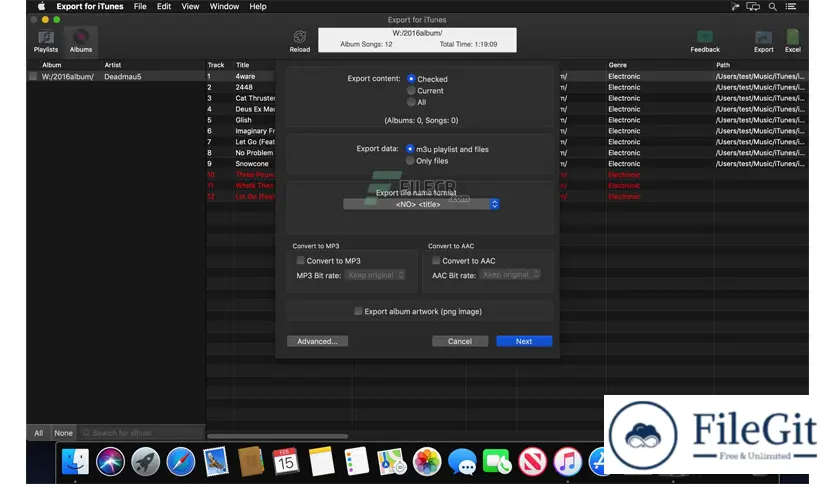
Task: Open Calendar showing 15 in dock
Action: pyautogui.click(x=286, y=461)
